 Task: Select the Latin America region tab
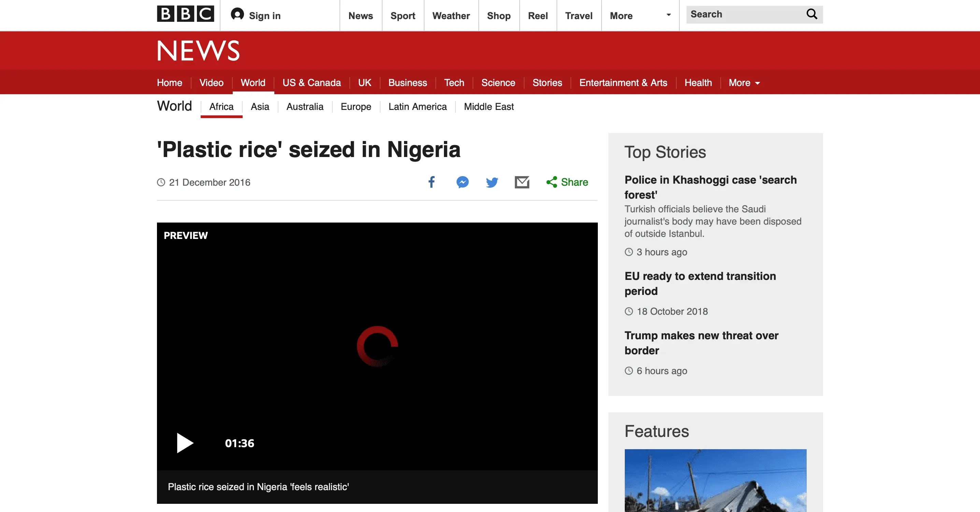click(417, 106)
